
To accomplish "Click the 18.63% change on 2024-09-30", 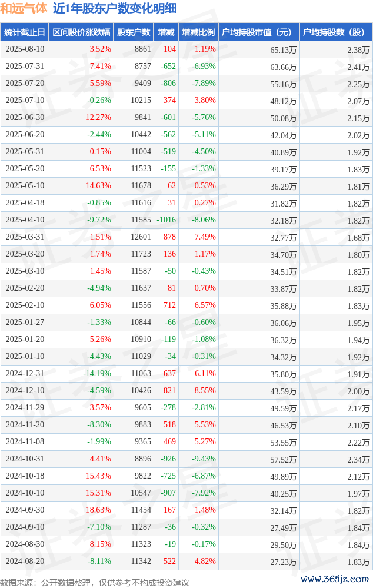I will pyautogui.click(x=99, y=510).
